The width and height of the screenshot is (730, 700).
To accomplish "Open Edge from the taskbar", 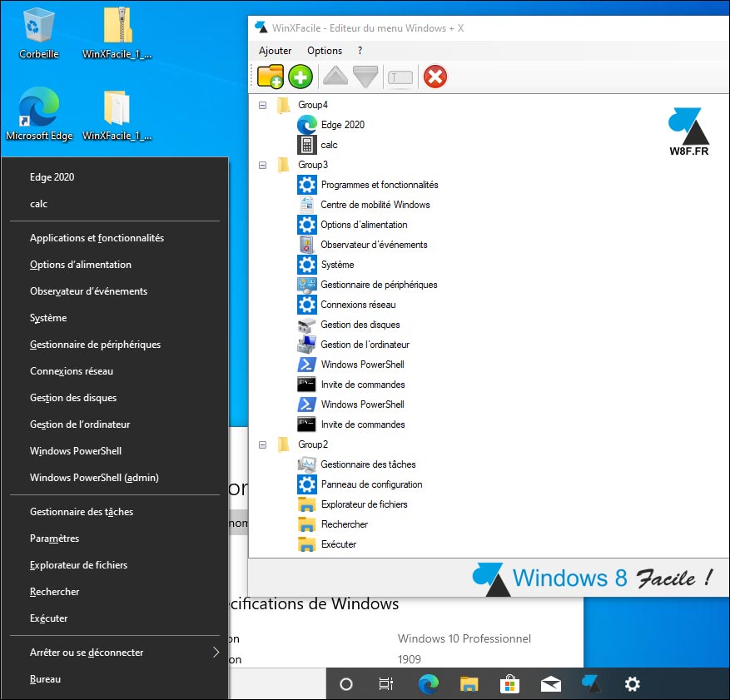I will [429, 683].
